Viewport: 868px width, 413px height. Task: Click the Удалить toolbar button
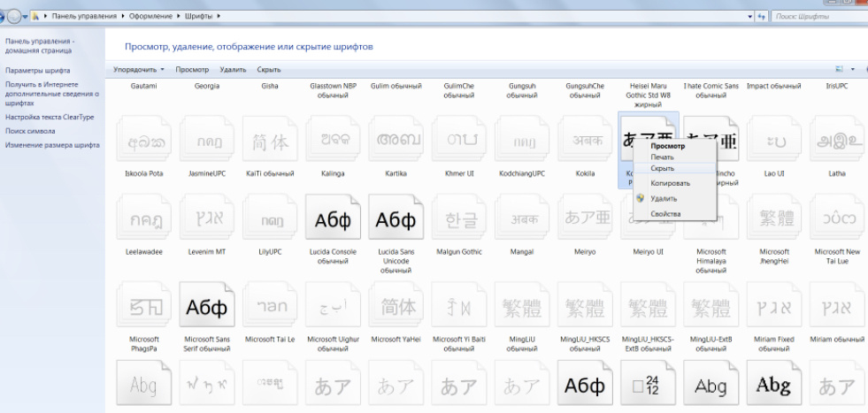[x=233, y=70]
